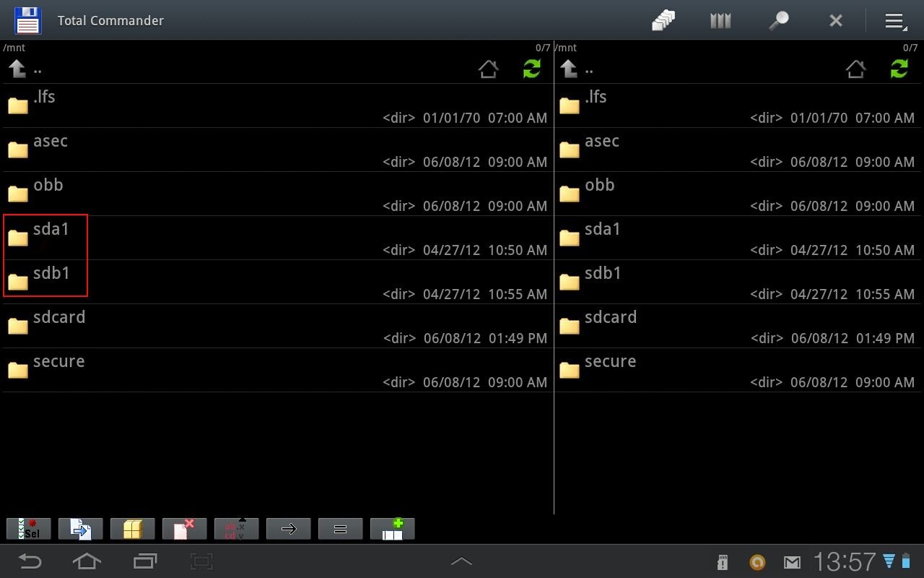The image size is (924, 578).
Task: Tap 0/7 selection counter in right panel
Action: point(910,48)
